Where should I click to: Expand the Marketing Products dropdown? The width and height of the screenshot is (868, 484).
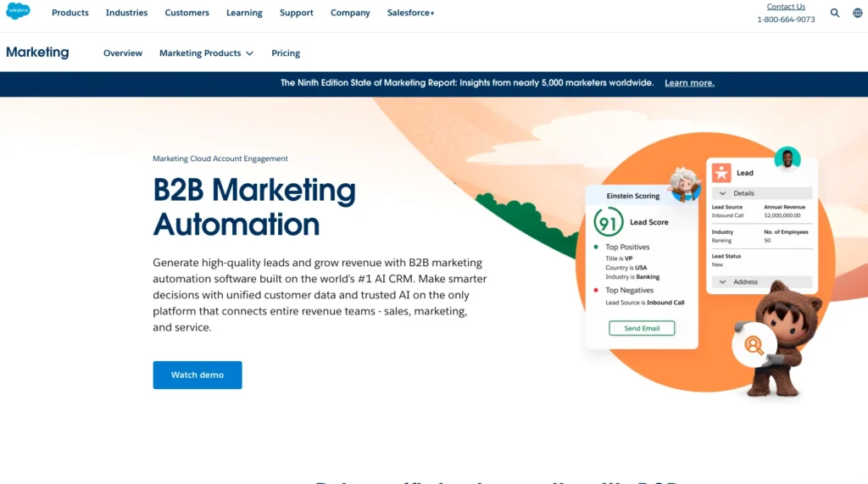(206, 53)
